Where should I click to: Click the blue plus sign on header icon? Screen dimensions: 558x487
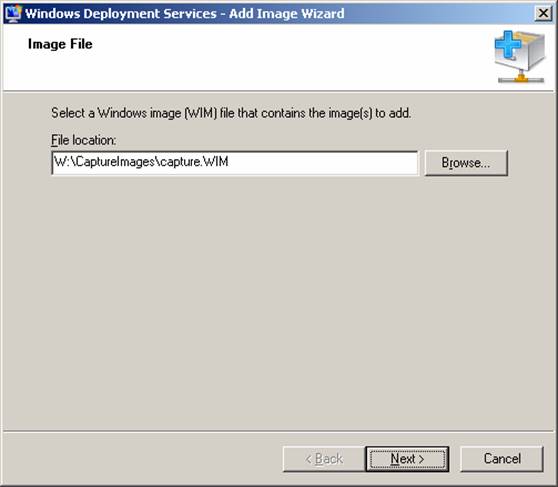507,45
